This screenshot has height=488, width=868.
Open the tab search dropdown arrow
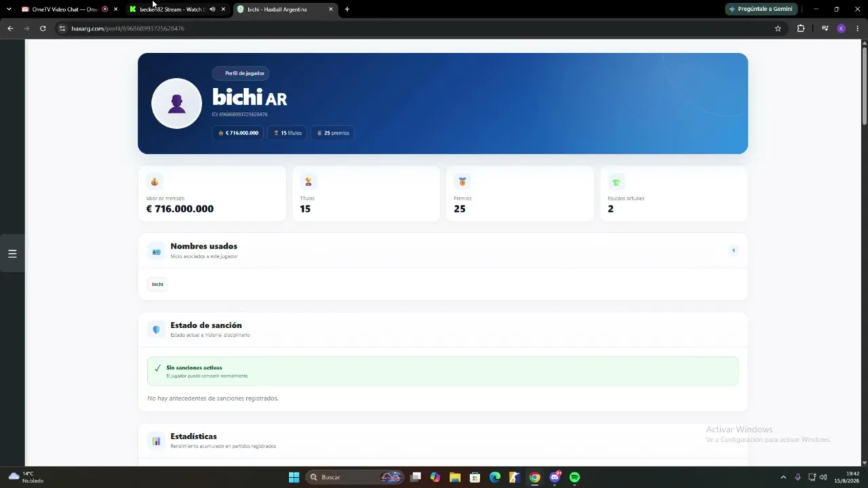coord(8,9)
